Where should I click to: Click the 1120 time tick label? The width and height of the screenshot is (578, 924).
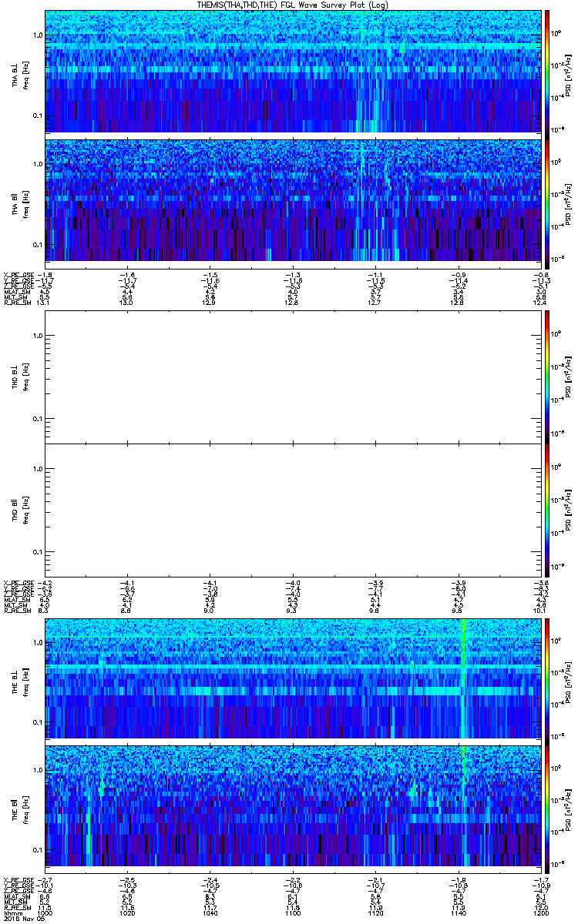point(375,914)
